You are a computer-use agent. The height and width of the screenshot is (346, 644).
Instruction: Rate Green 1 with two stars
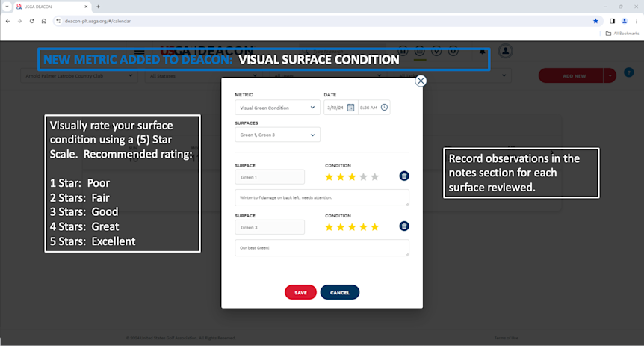coord(341,177)
